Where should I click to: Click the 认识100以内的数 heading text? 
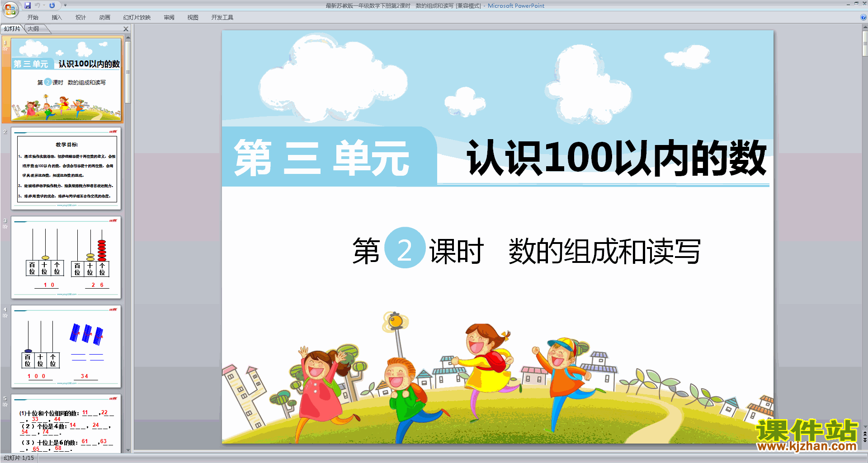point(617,158)
